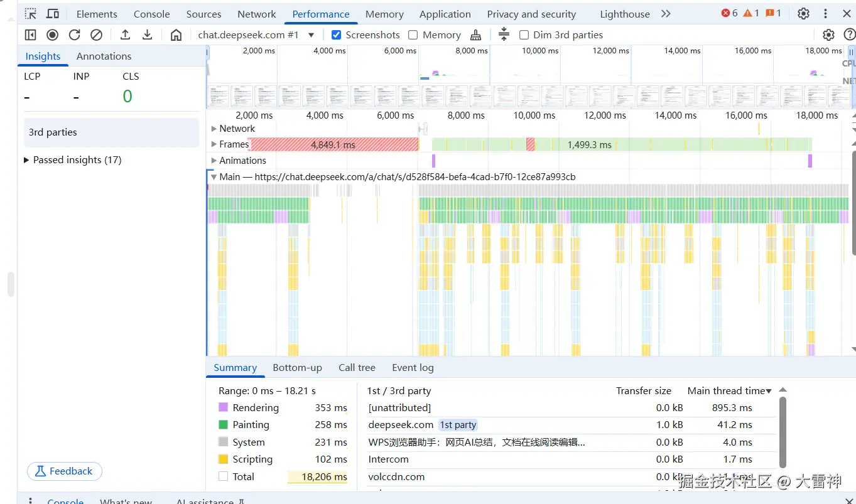Image resolution: width=856 pixels, height=504 pixels.
Task: Click the red errors count badge
Action: click(x=730, y=13)
